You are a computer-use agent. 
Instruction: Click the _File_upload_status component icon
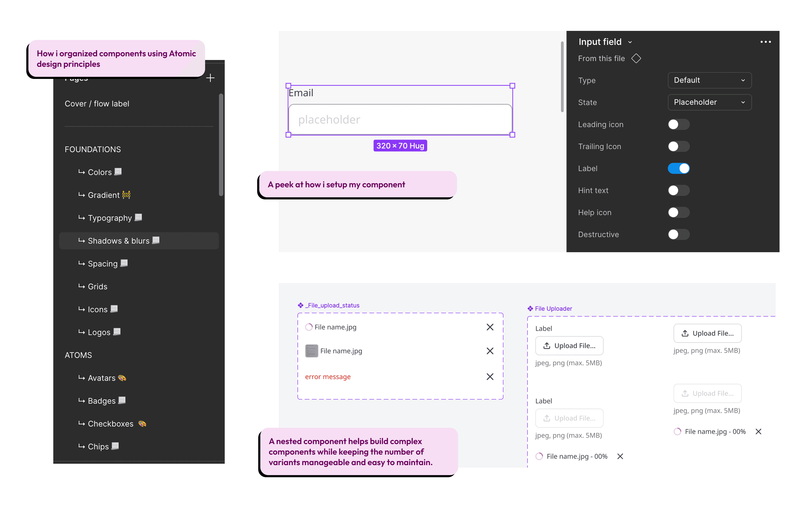[300, 305]
